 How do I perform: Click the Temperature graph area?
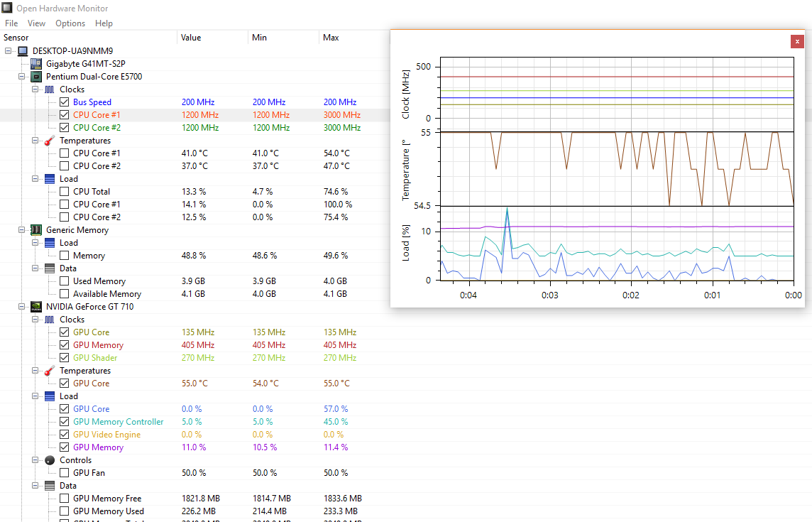(617, 169)
